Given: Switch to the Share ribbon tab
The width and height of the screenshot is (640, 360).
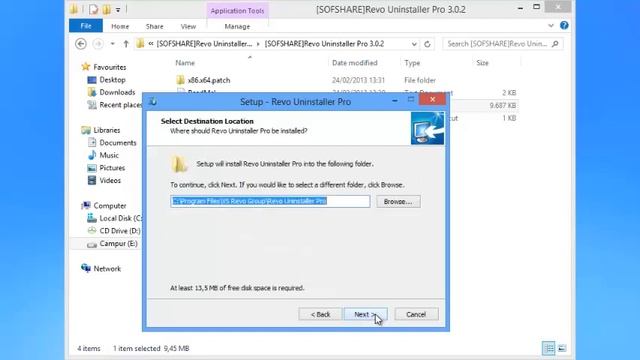Looking at the screenshot, I should point(154,26).
